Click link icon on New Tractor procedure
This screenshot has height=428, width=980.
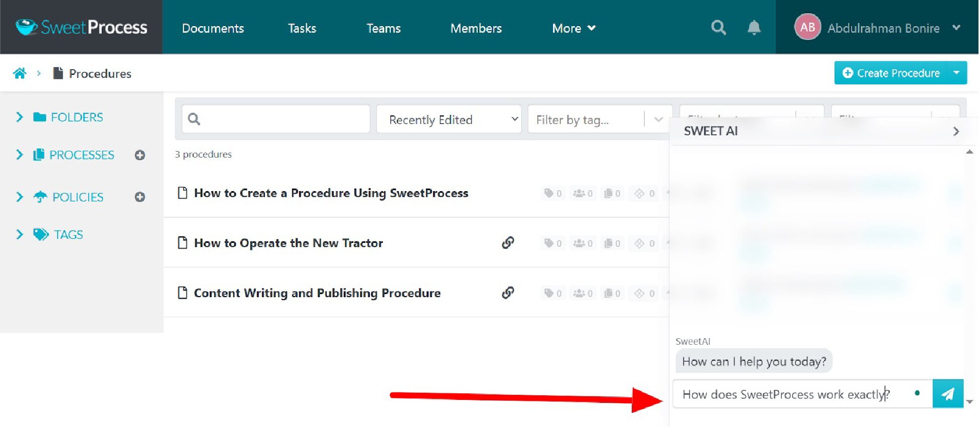click(x=508, y=243)
